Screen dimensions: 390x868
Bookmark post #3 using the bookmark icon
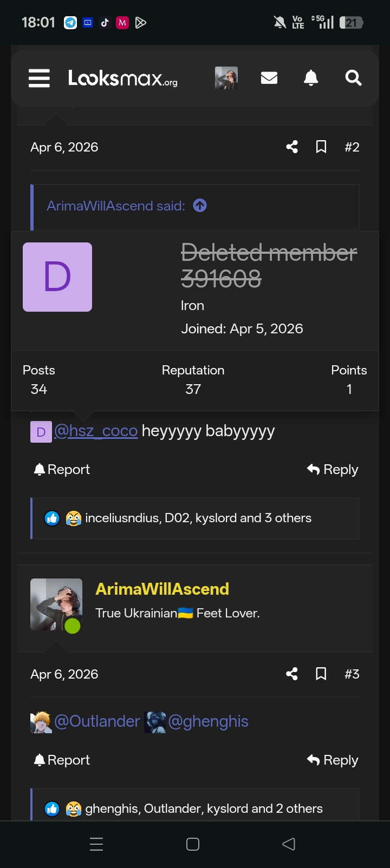[321, 674]
